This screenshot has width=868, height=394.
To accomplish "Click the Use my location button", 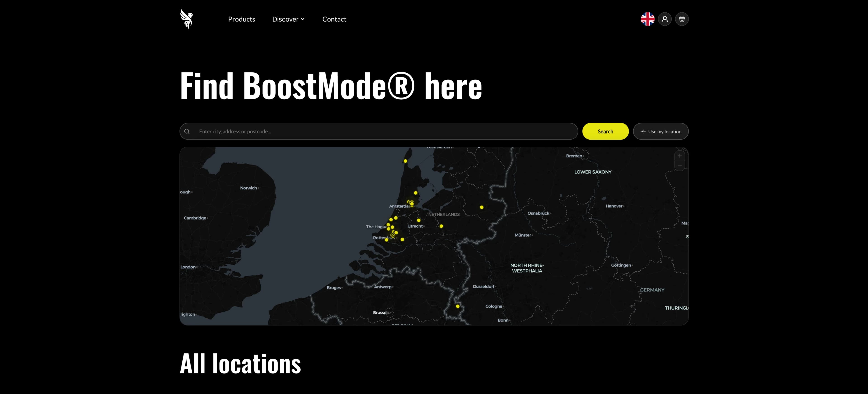I will pyautogui.click(x=660, y=131).
